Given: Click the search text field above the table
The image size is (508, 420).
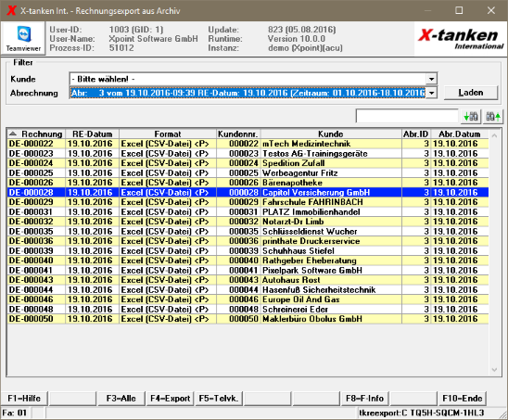Looking at the screenshot, I should 407,116.
